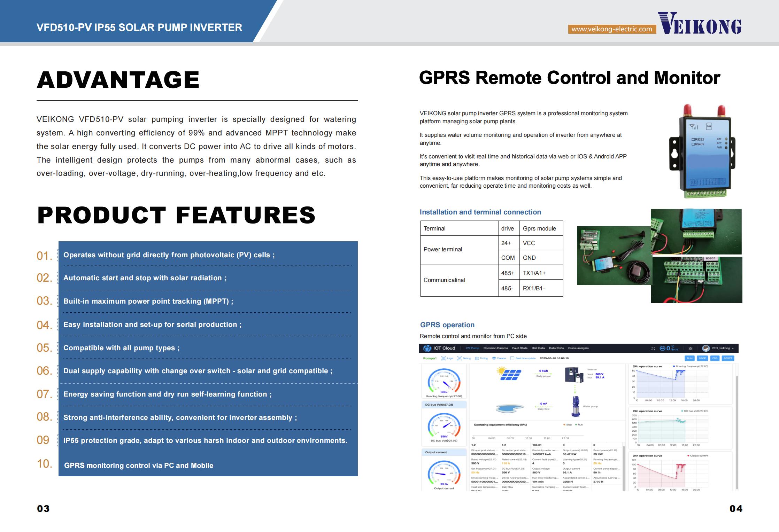Click the water pump illustration
The image size is (779, 532).
pos(576,406)
